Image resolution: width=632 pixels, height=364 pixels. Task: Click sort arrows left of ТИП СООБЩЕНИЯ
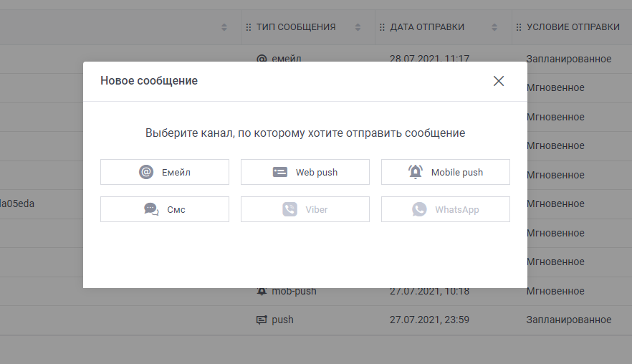[224, 27]
